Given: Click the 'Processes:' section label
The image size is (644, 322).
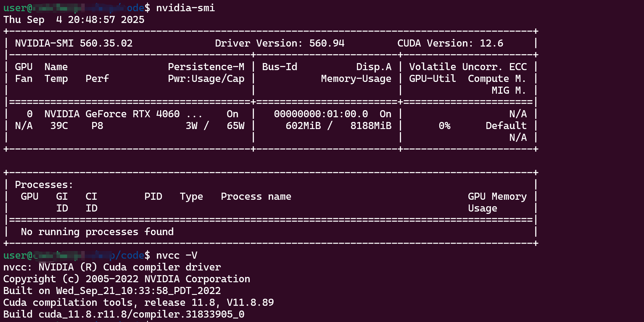Looking at the screenshot, I should point(44,185).
